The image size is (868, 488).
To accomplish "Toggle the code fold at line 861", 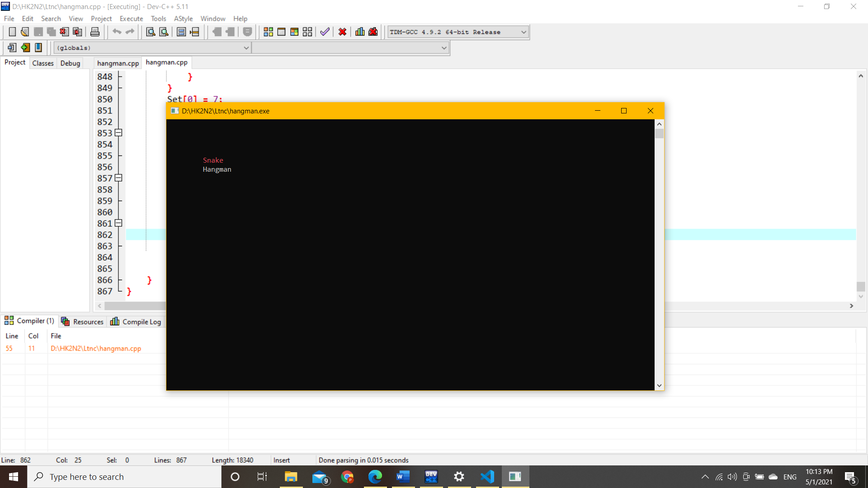I will click(118, 223).
